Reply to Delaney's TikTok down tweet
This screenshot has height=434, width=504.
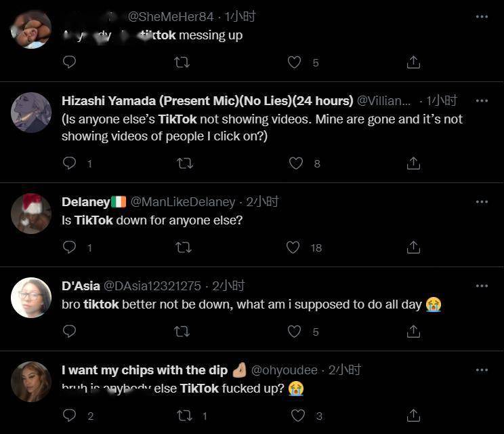tap(69, 248)
